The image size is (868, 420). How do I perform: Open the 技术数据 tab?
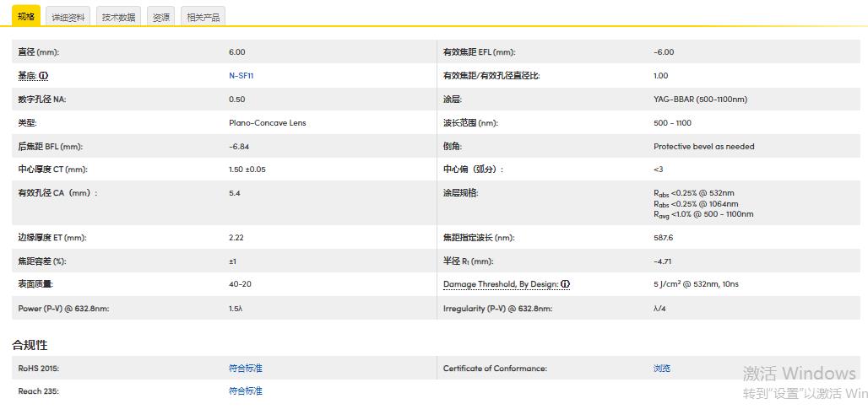point(118,17)
